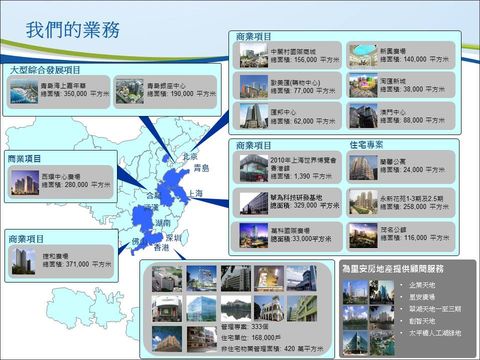Click the building thumbnail beside 350,000 平方米
This screenshot has width=480, height=360.
[x=24, y=91]
